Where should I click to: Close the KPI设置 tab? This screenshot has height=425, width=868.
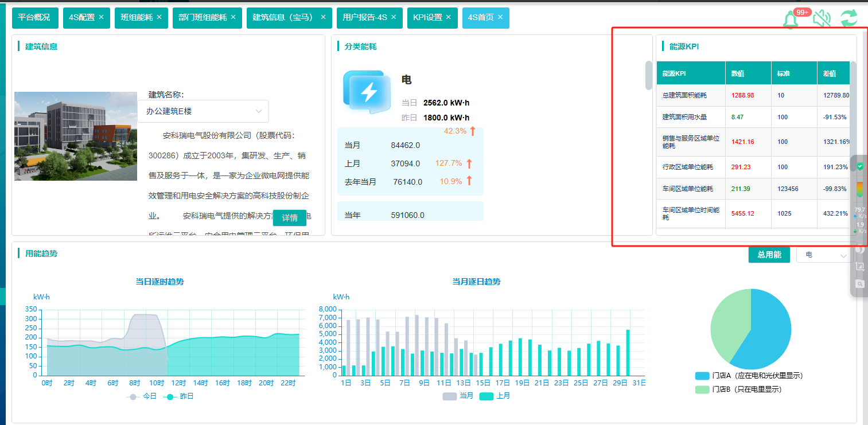click(x=449, y=17)
